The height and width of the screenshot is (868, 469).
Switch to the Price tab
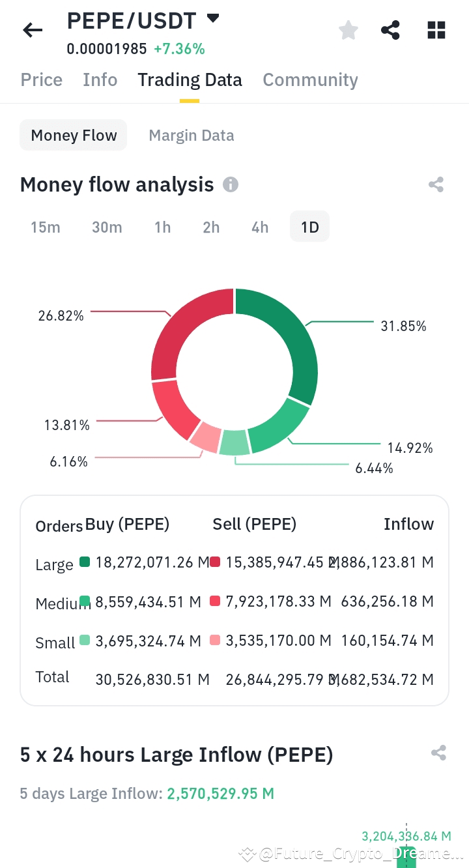tap(42, 80)
